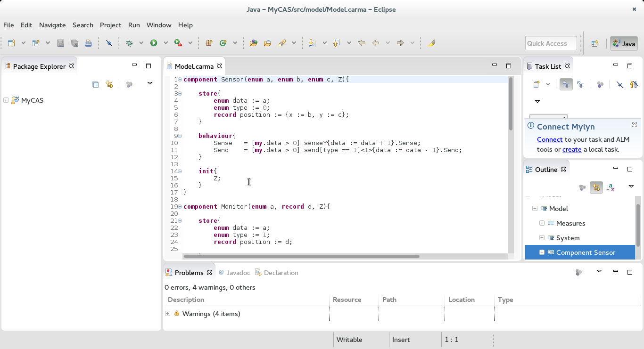The width and height of the screenshot is (644, 349).
Task: Dismiss the Connect Mylyn notice
Action: 635,125
